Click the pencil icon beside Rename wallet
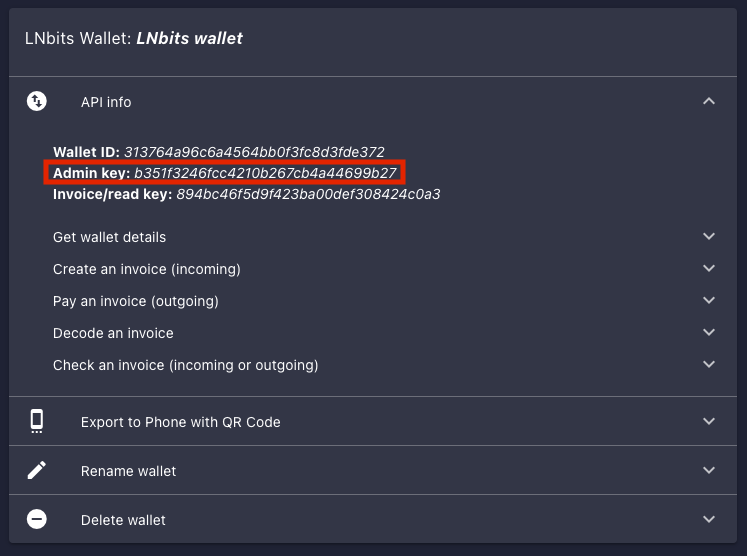The width and height of the screenshot is (747, 556). click(37, 470)
